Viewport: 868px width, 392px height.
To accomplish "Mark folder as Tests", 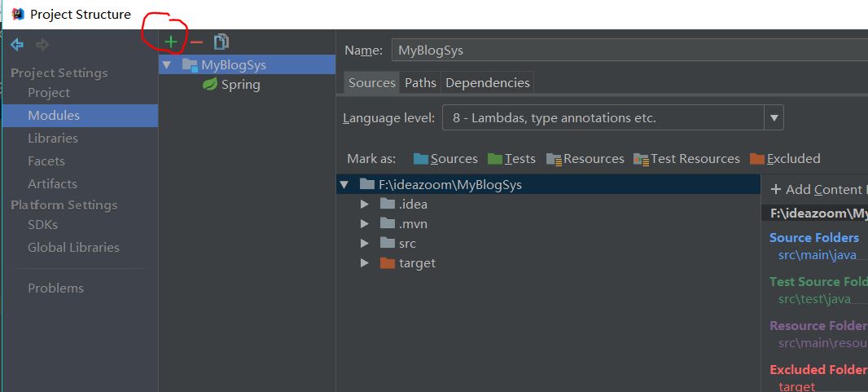I will click(511, 159).
